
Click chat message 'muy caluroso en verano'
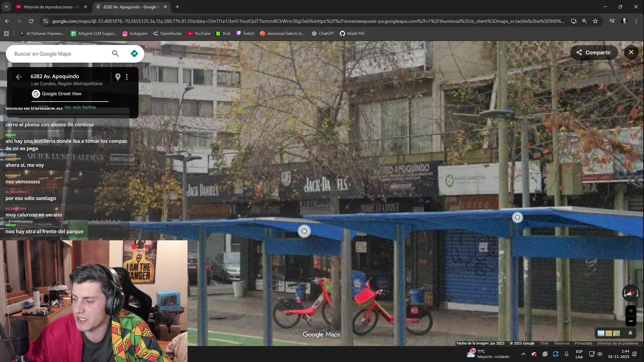tap(34, 215)
